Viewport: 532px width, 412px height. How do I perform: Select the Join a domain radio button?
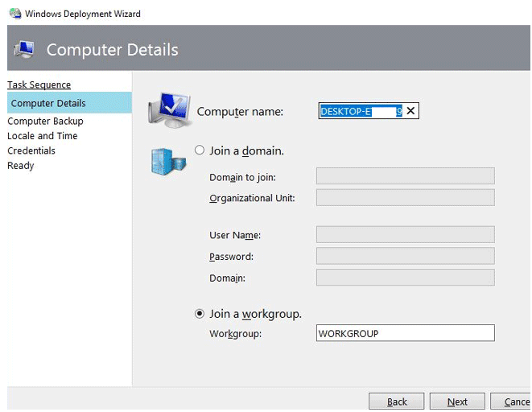click(200, 150)
